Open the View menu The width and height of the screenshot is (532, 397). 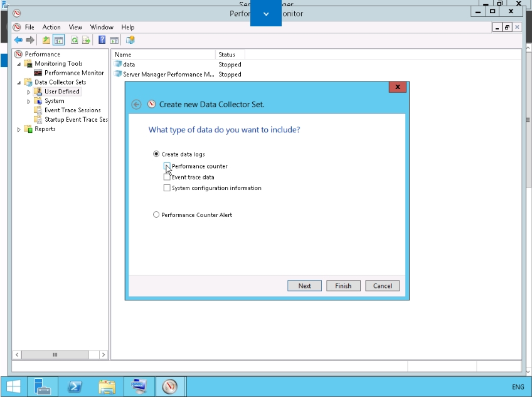[x=75, y=28]
